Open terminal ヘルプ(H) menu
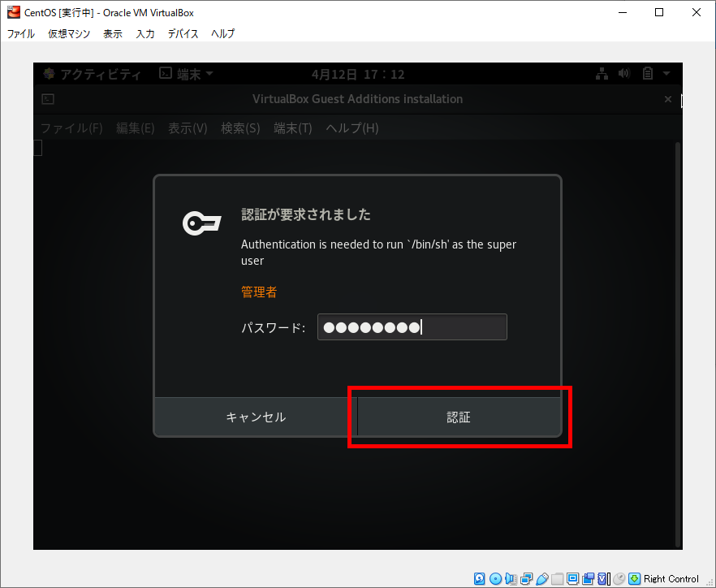Viewport: 716px width, 588px height. pyautogui.click(x=352, y=128)
